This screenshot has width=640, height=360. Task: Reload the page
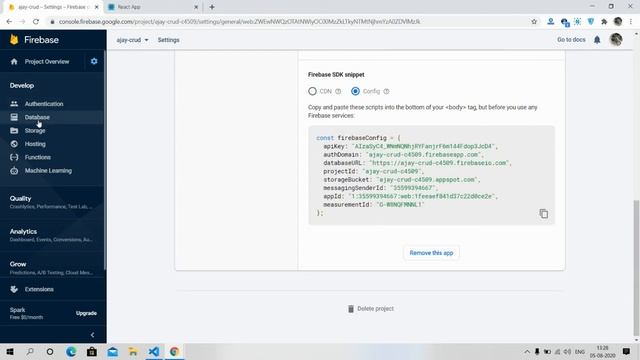tap(36, 22)
